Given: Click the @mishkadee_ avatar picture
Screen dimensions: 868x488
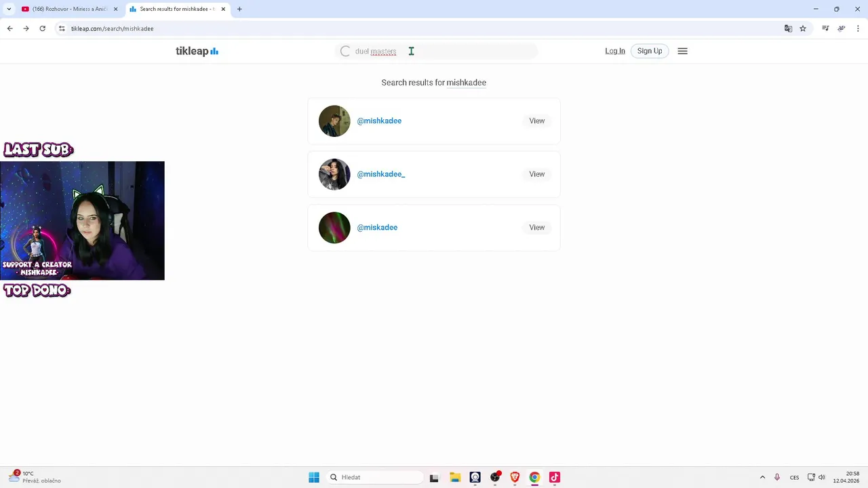Looking at the screenshot, I should click(x=334, y=174).
